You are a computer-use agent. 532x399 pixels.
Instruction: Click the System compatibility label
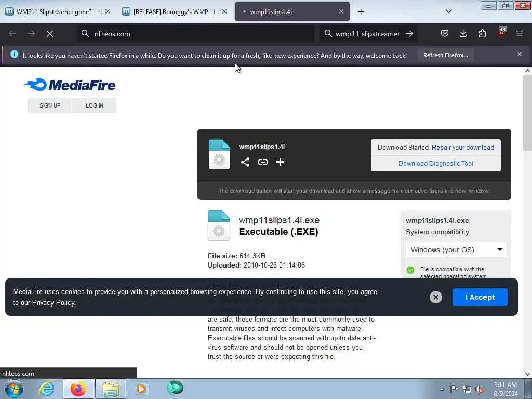point(437,232)
